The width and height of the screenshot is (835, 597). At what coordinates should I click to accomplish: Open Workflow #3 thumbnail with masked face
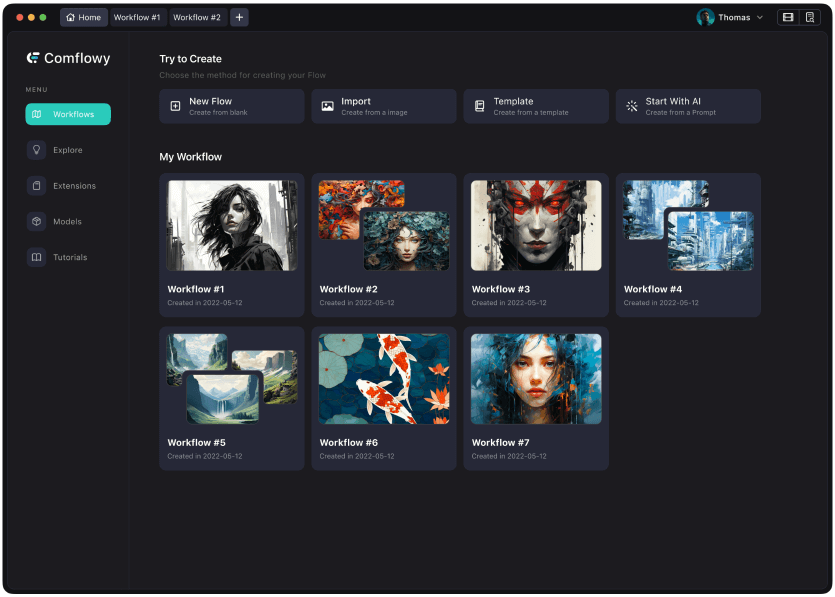pyautogui.click(x=536, y=225)
